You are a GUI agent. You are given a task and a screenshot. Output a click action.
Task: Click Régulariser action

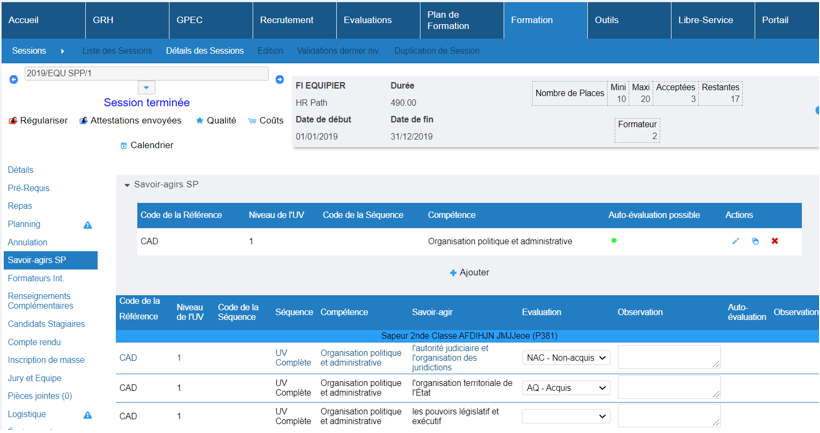coord(38,121)
